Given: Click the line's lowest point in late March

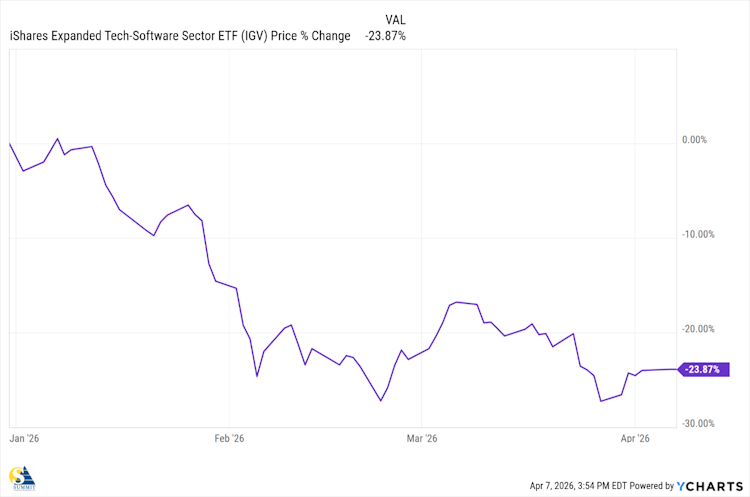Looking at the screenshot, I should [x=600, y=401].
